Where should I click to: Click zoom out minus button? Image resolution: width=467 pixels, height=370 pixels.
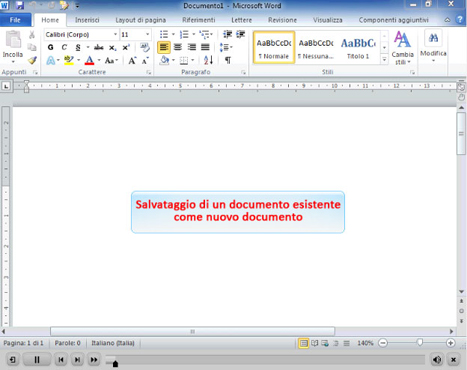coord(383,343)
